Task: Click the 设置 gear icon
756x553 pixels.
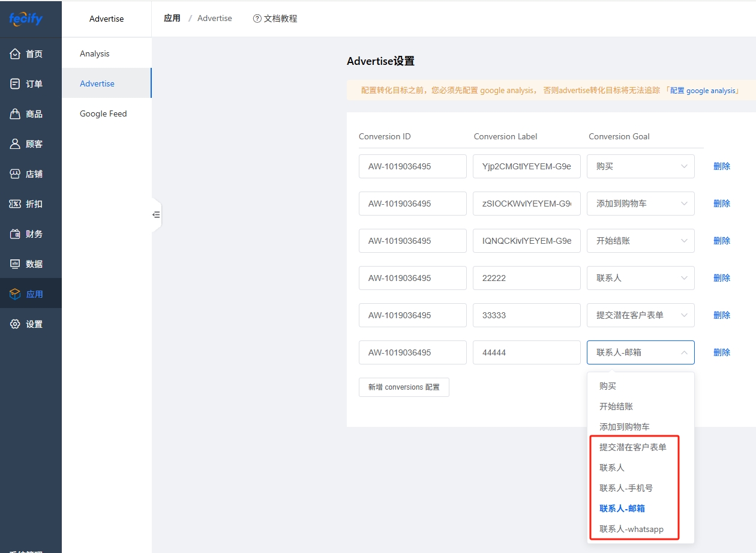Action: (x=16, y=324)
